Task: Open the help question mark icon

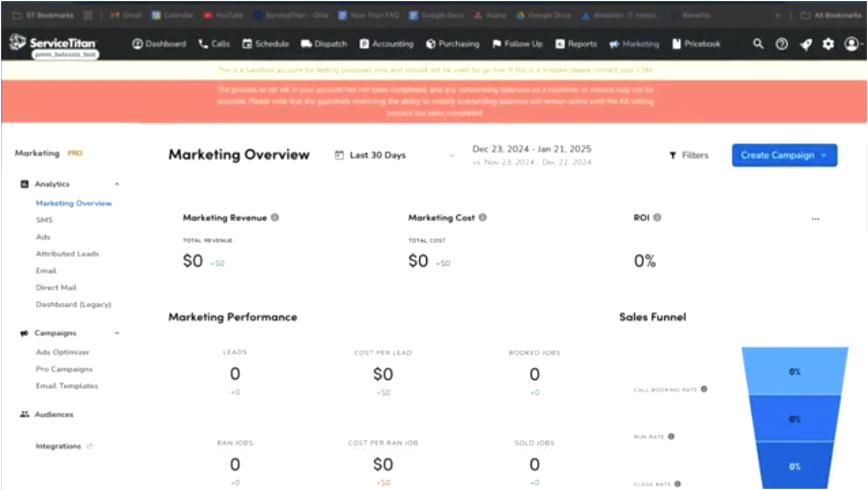Action: click(x=782, y=44)
